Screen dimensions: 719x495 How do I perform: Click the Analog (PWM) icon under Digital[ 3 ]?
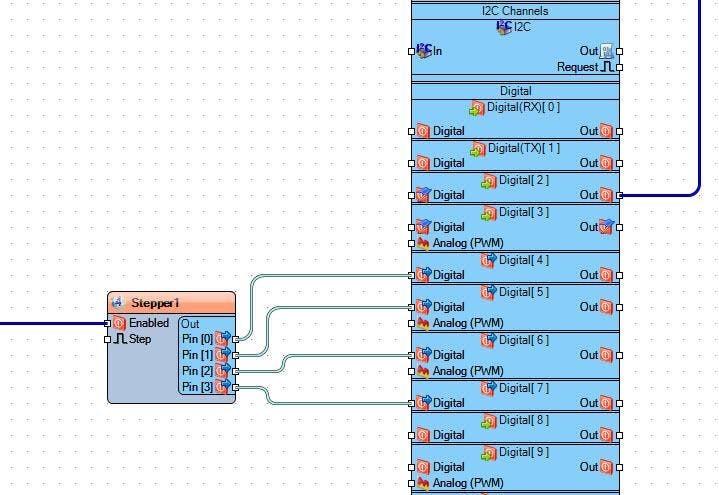423,243
